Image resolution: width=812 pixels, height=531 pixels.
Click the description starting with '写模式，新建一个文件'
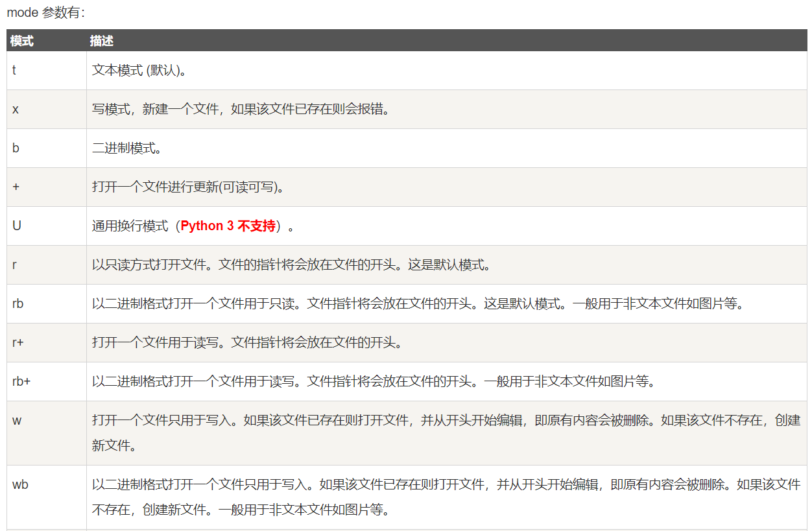[x=242, y=109]
